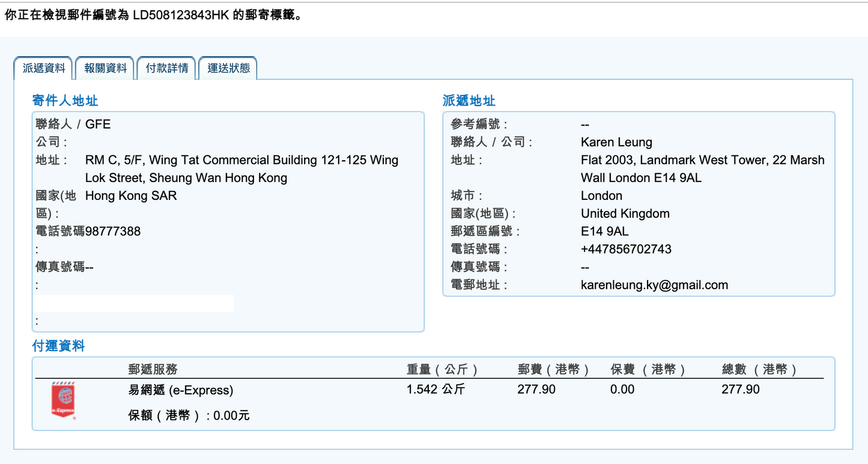Switch to the 派遞資料 tab
This screenshot has height=464, width=868.
tap(43, 68)
